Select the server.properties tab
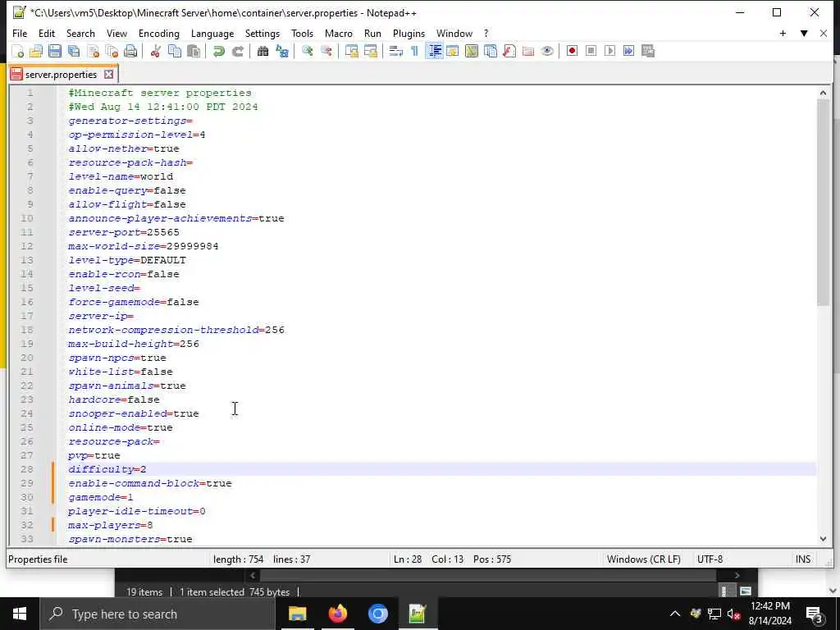The image size is (840, 630). [61, 75]
